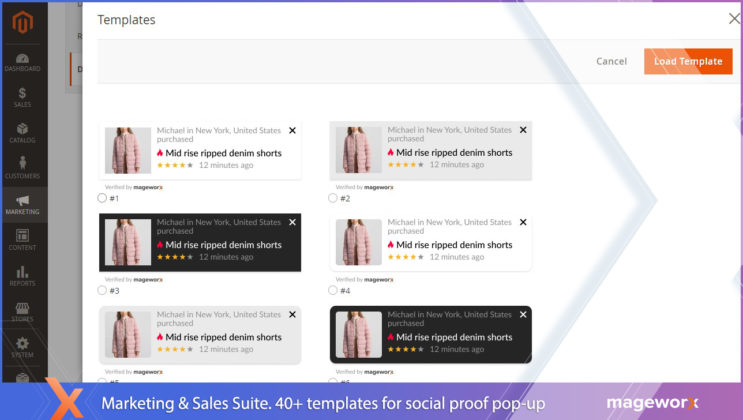This screenshot has height=420, width=743.
Task: Click star rating in template #4
Action: pyautogui.click(x=406, y=257)
